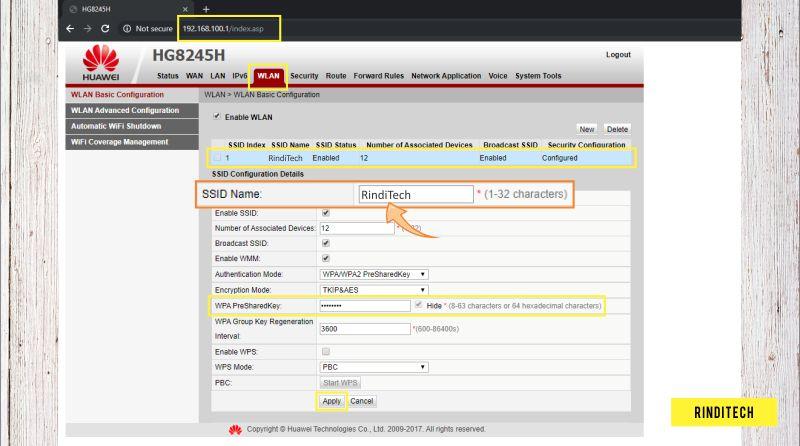Open the Security menu tab
This screenshot has height=446, width=800.
coord(304,76)
